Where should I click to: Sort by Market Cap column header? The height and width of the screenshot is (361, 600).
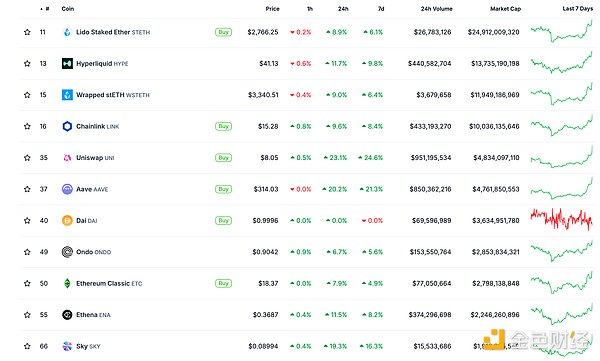(505, 8)
